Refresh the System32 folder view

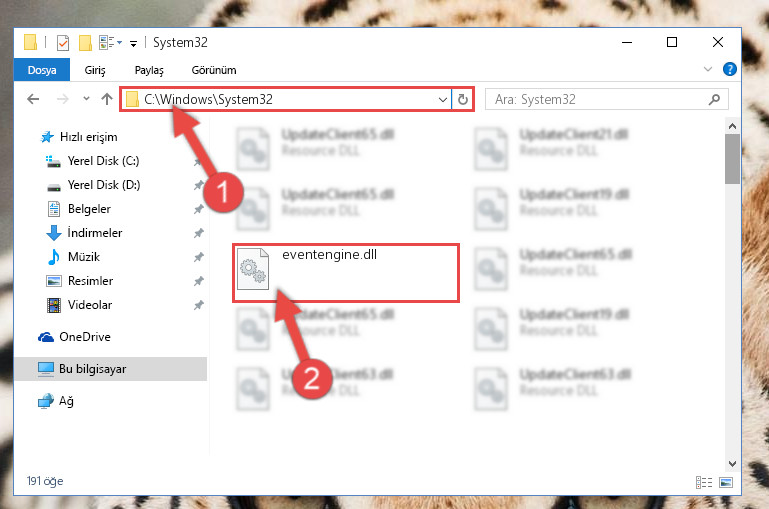click(462, 100)
